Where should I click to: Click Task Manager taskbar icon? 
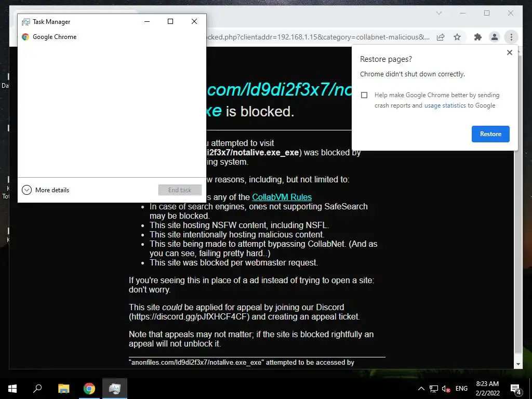click(115, 389)
